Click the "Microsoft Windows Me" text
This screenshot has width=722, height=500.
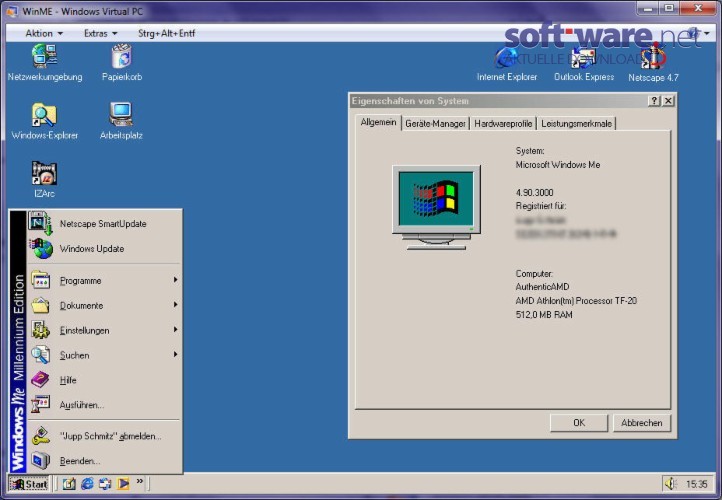pyautogui.click(x=558, y=165)
